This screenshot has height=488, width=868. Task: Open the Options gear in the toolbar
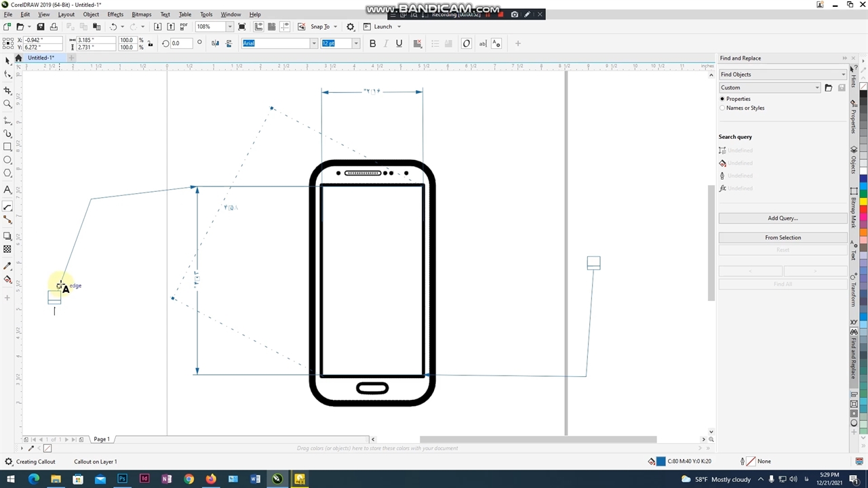[x=351, y=26]
